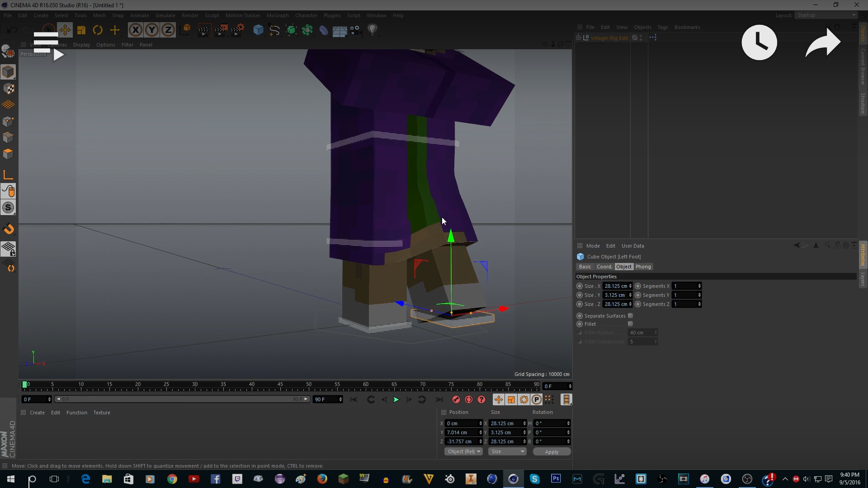868x488 pixels.
Task: Toggle Z axis lock
Action: (168, 30)
